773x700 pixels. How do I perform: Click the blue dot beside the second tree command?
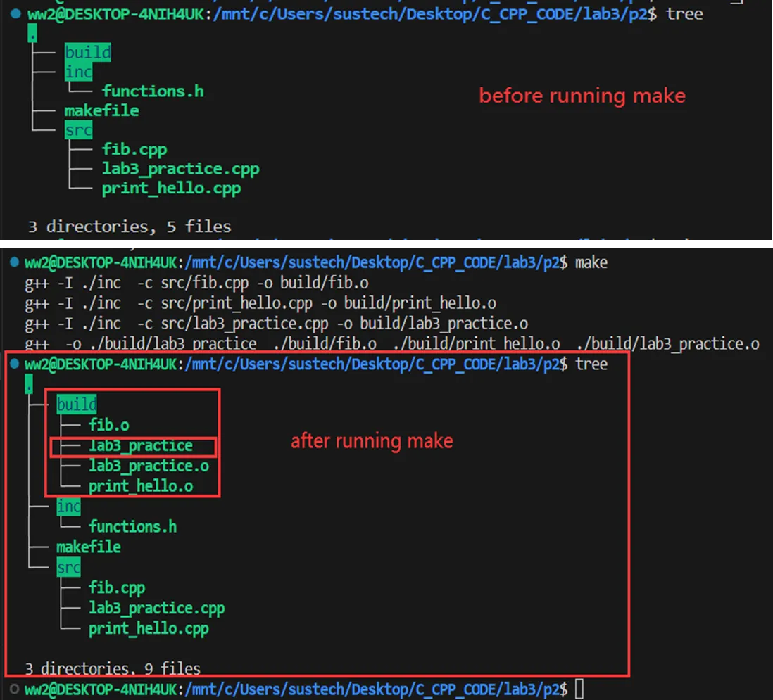pos(14,364)
